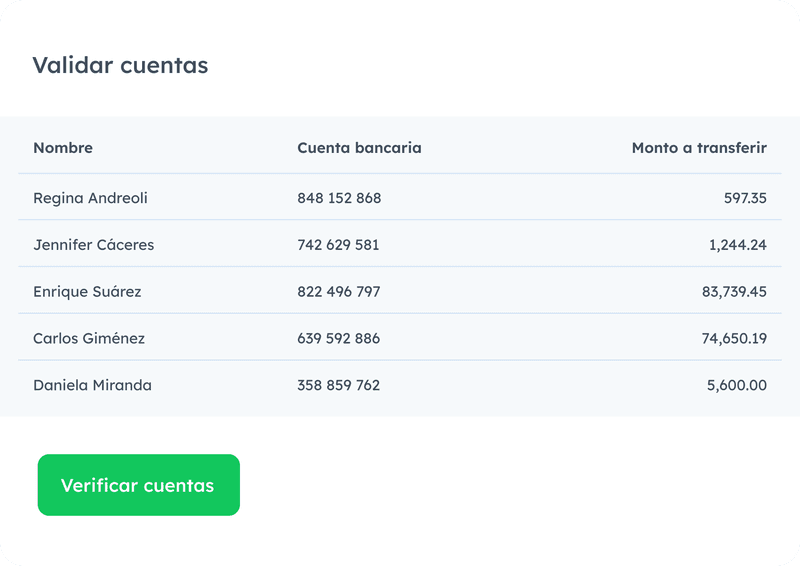Select the name Regina Andreoli

(90, 198)
